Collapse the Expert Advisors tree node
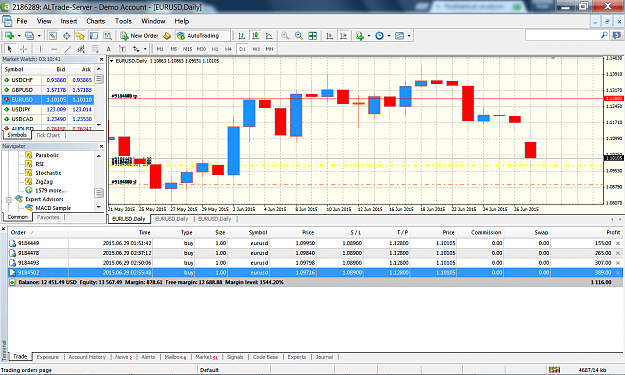This screenshot has width=625, height=375. click(9, 199)
